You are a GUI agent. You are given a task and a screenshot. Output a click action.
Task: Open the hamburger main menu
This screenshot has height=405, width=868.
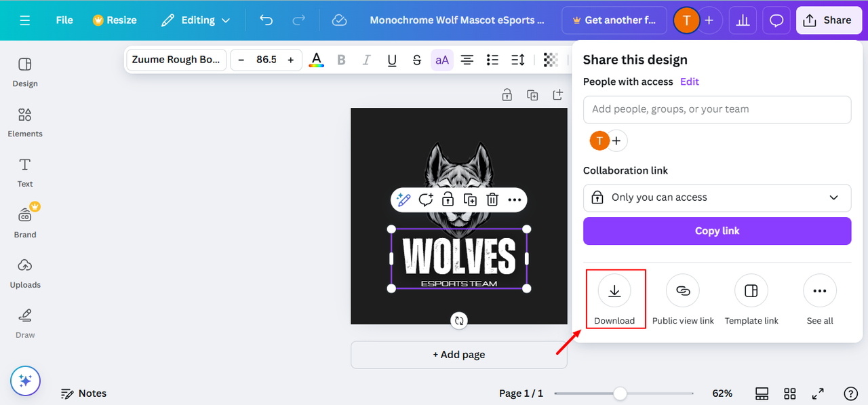click(x=25, y=20)
